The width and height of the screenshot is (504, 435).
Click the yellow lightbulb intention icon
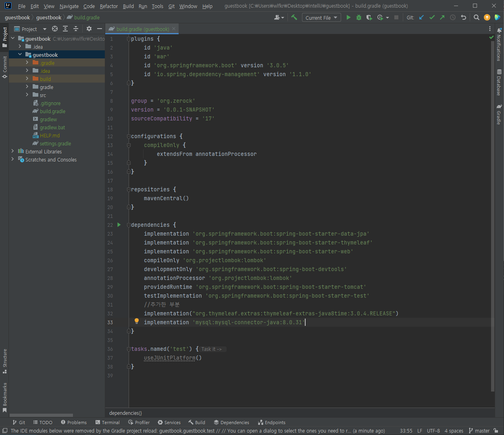click(x=137, y=321)
